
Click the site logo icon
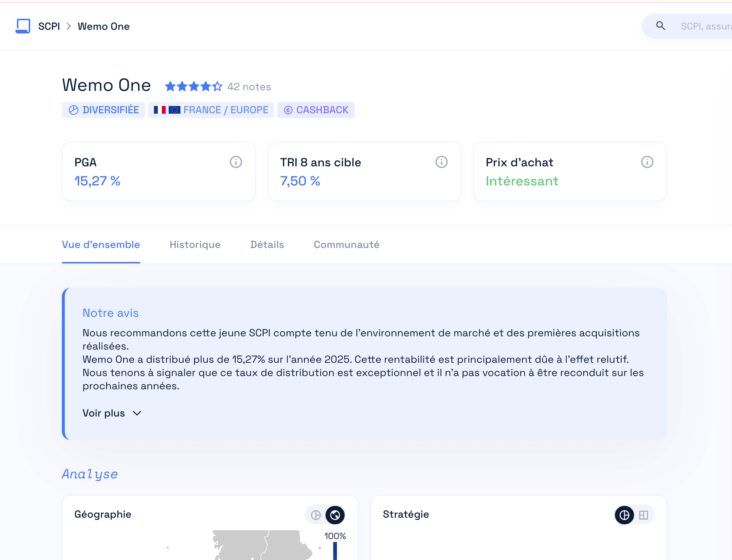tap(23, 26)
